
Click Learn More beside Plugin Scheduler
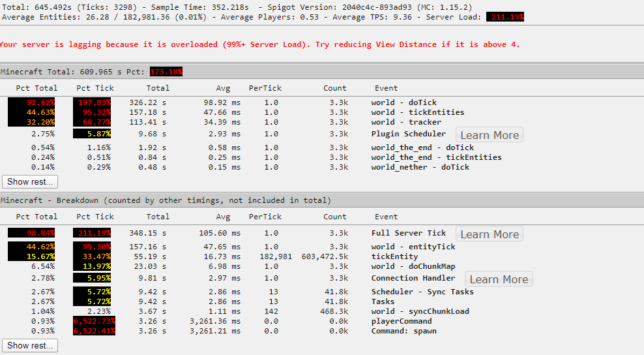[489, 135]
